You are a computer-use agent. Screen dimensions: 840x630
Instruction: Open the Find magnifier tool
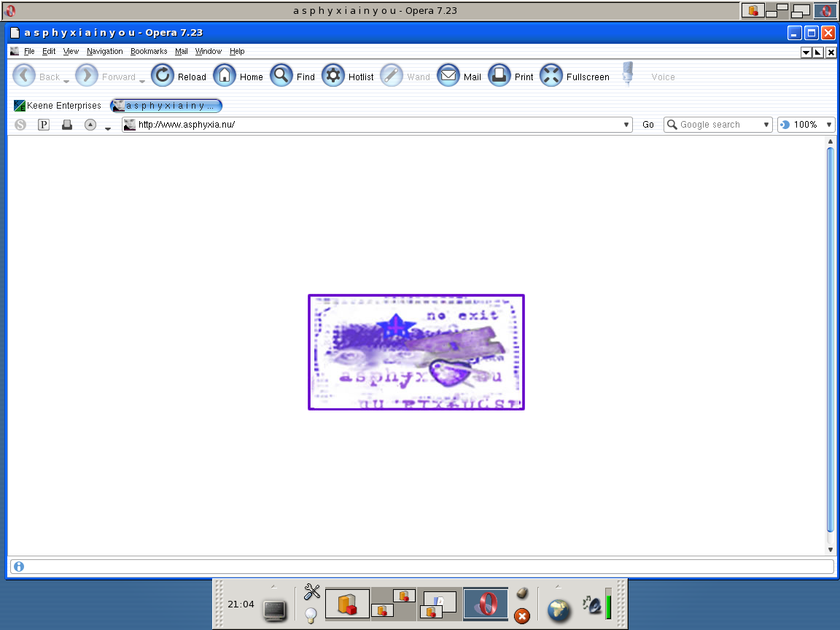tap(281, 76)
